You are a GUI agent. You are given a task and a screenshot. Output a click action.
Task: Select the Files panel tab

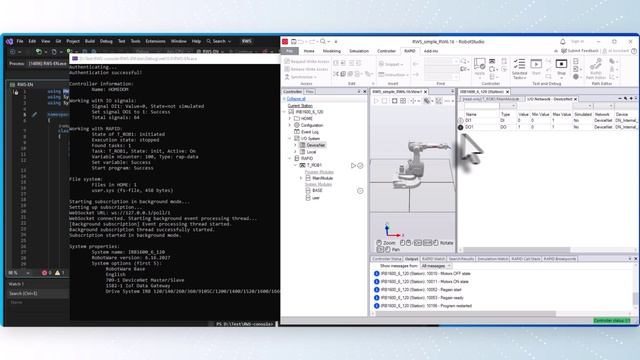[310, 91]
